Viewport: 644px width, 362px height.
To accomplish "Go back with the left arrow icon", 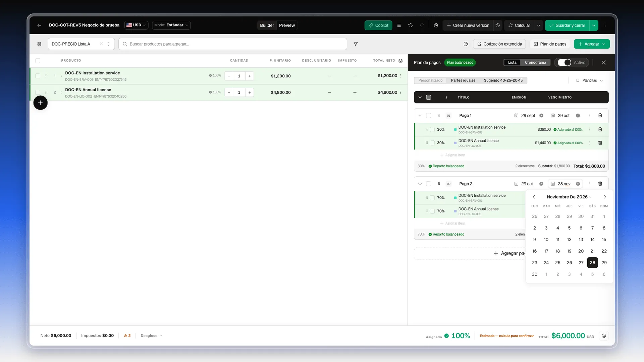I will [39, 25].
